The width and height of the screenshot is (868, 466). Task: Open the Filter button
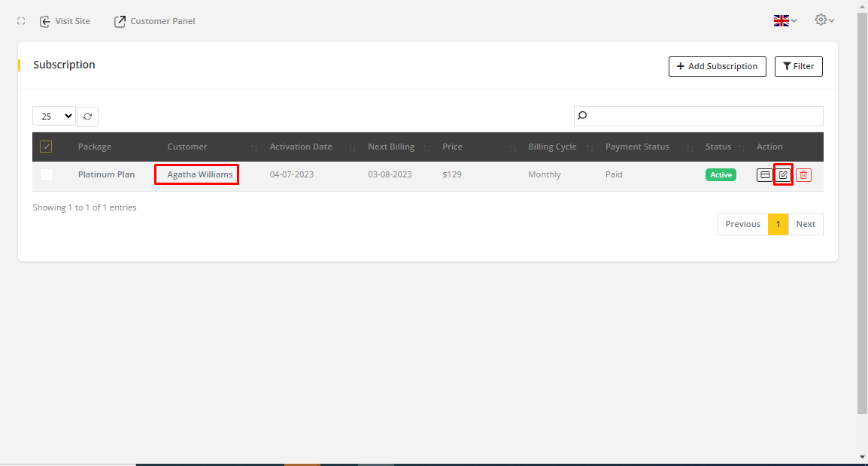(x=799, y=66)
